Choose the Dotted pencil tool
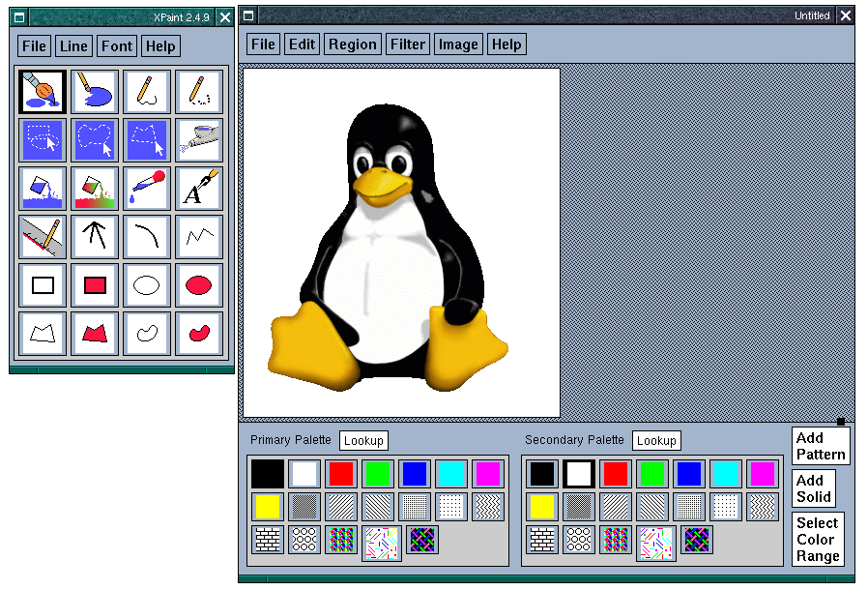Image resolution: width=868 pixels, height=590 pixels. (199, 91)
